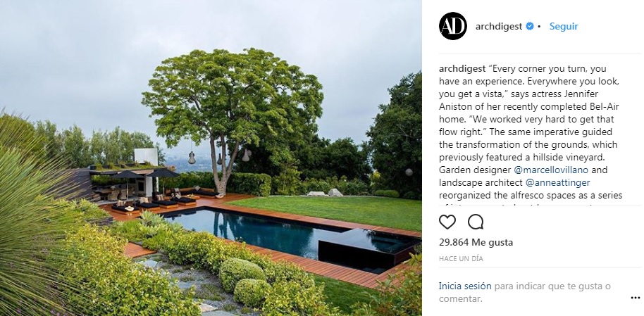644x316 pixels.
Task: Open the AD profile avatar
Action: (x=452, y=26)
